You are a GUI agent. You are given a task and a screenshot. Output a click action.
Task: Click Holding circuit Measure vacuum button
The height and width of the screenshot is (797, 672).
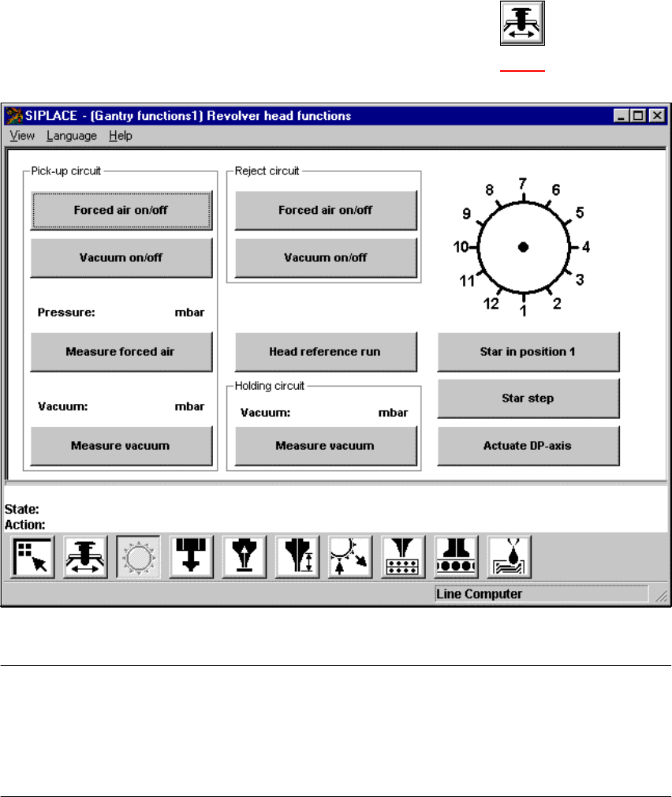(x=326, y=446)
